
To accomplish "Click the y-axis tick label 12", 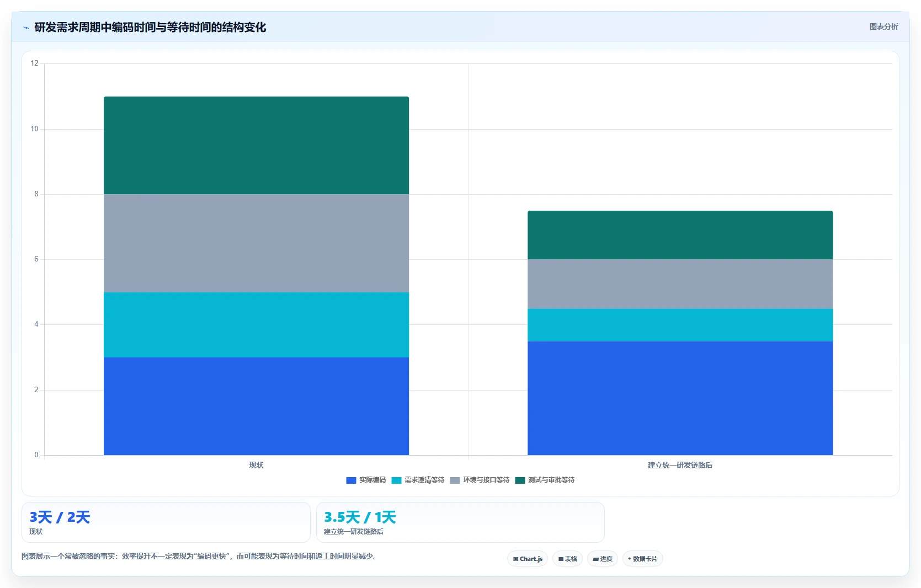I will pyautogui.click(x=35, y=63).
